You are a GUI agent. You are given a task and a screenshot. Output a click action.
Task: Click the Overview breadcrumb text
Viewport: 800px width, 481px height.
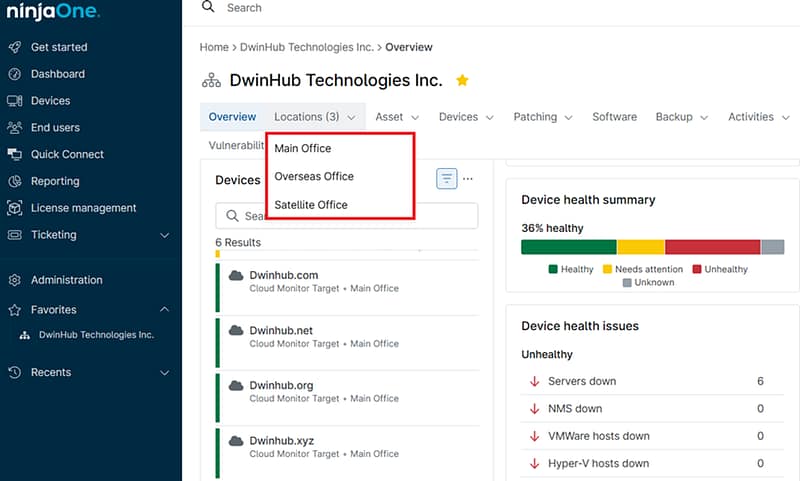(409, 47)
